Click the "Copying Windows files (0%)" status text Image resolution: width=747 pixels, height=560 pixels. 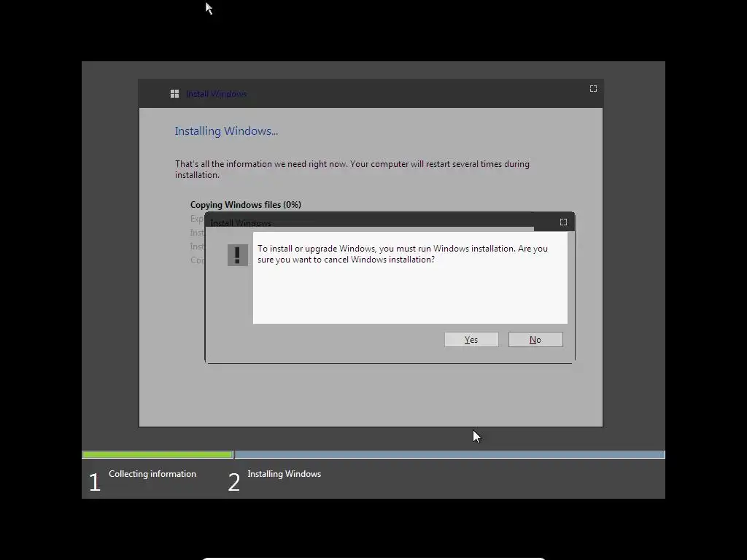click(246, 205)
